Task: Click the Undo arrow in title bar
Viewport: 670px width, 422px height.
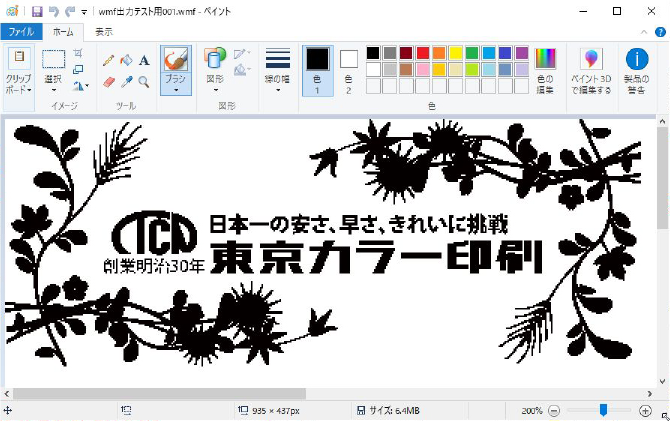Action: tap(54, 12)
